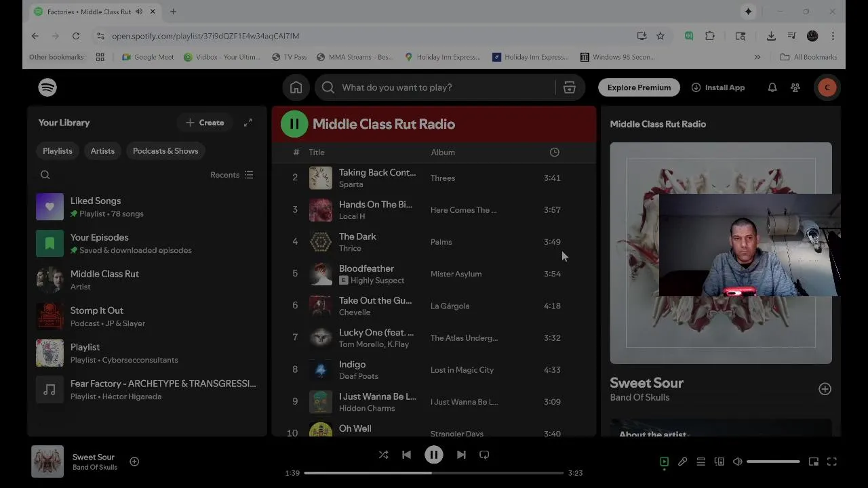Open Band Of Skulls in right panel

(639, 397)
